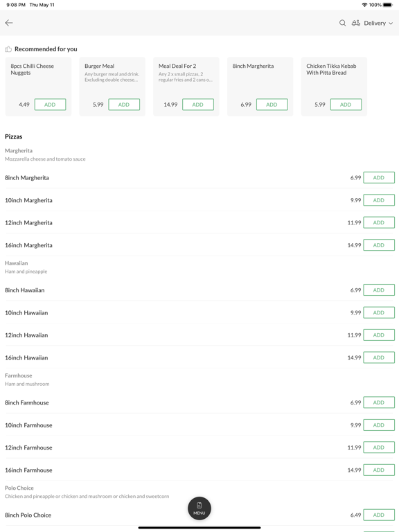Select the 8inch Margherita recommended card
Image resolution: width=399 pixels, height=532 pixels.
(260, 87)
